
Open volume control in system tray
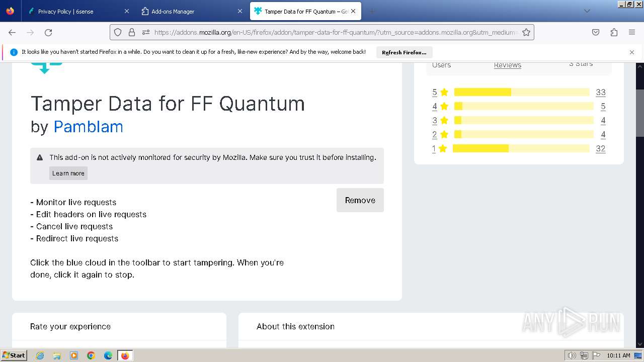pyautogui.click(x=572, y=355)
